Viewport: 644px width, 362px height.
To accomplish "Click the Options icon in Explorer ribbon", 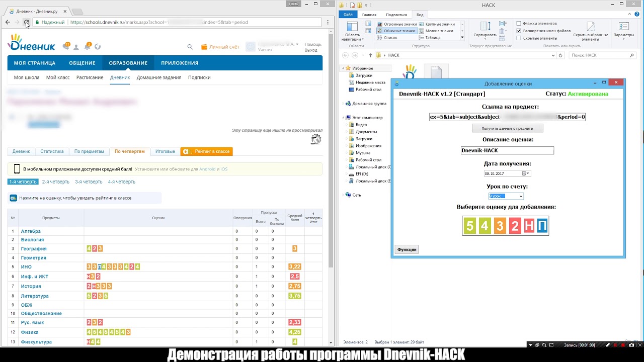I will tap(623, 27).
